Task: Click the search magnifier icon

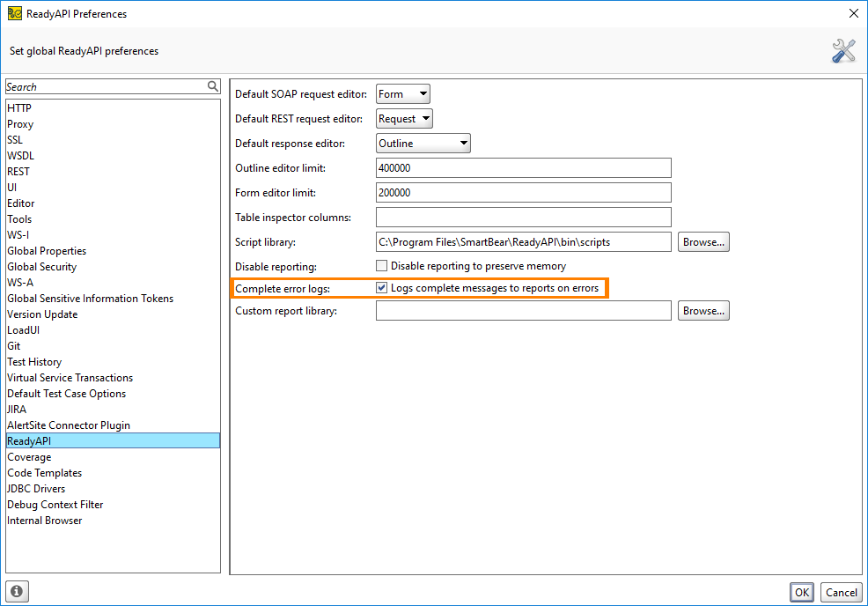Action: click(213, 86)
